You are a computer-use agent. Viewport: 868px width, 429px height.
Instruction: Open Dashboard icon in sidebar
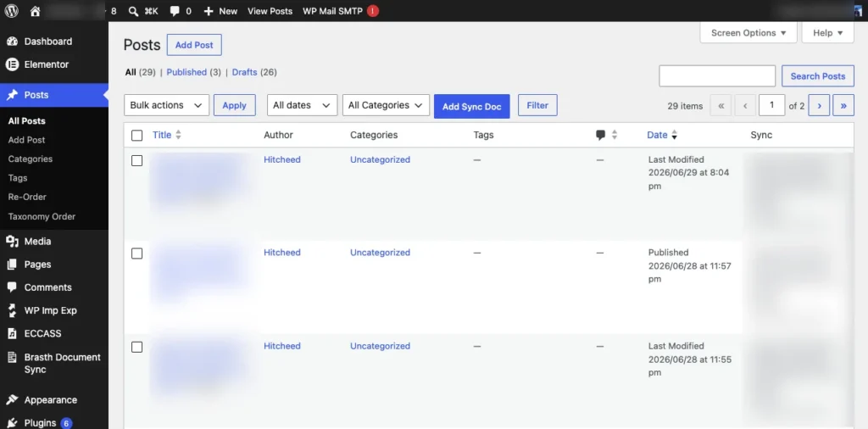12,42
